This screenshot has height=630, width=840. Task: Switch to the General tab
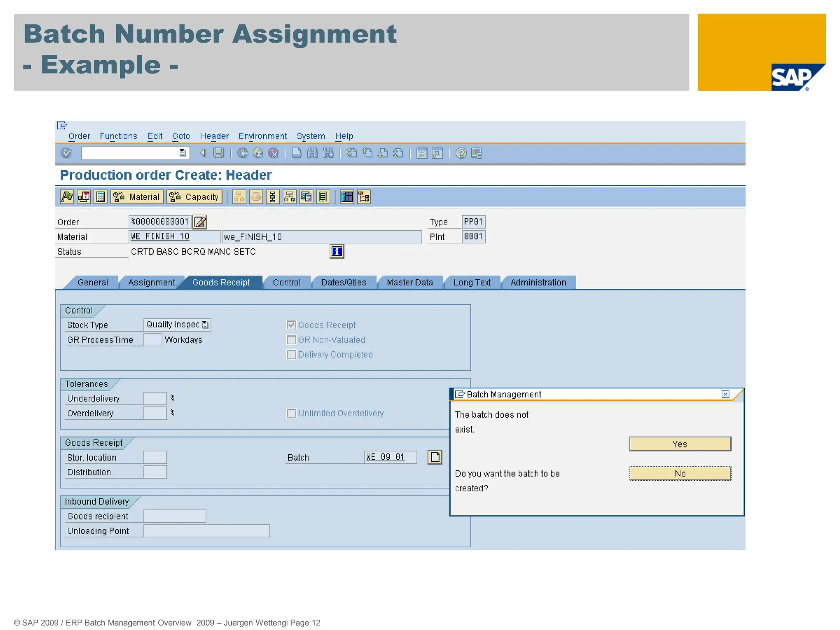tap(93, 282)
